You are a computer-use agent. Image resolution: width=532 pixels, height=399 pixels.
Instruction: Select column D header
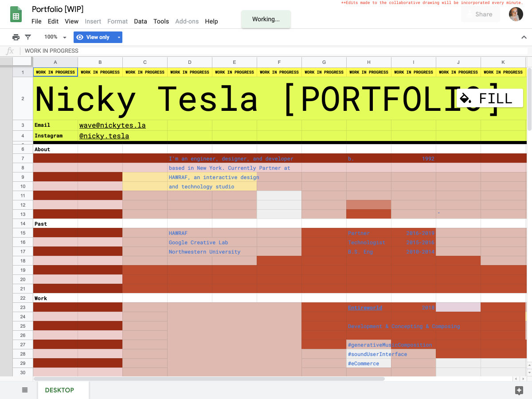pyautogui.click(x=190, y=63)
